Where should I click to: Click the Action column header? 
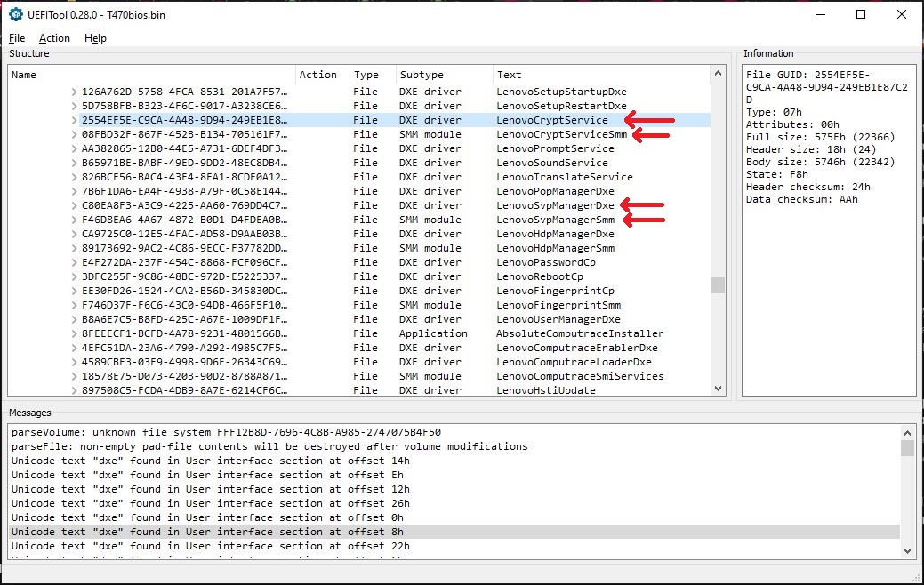(322, 75)
